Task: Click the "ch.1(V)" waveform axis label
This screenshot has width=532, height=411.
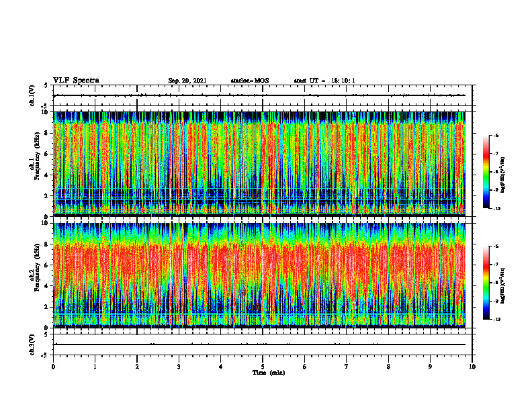Action: pyautogui.click(x=32, y=95)
